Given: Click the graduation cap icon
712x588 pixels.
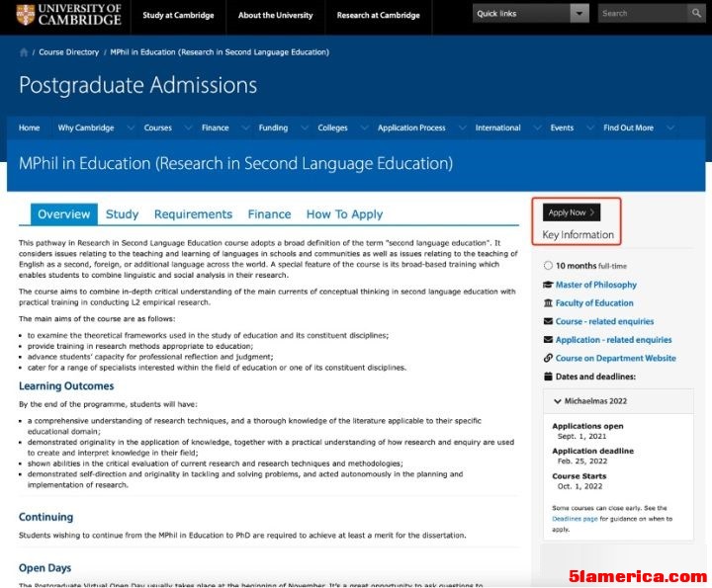Looking at the screenshot, I should pyautogui.click(x=548, y=285).
